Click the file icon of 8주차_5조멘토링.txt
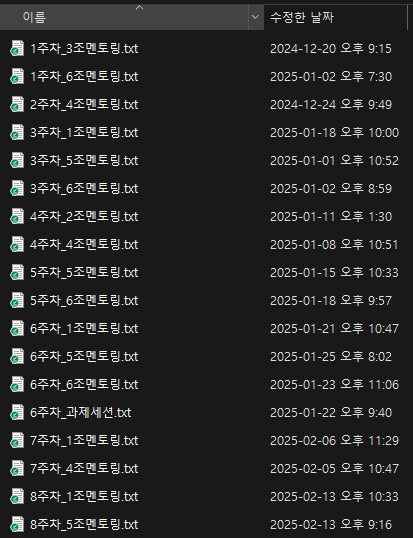This screenshot has height=538, width=413. [17, 524]
